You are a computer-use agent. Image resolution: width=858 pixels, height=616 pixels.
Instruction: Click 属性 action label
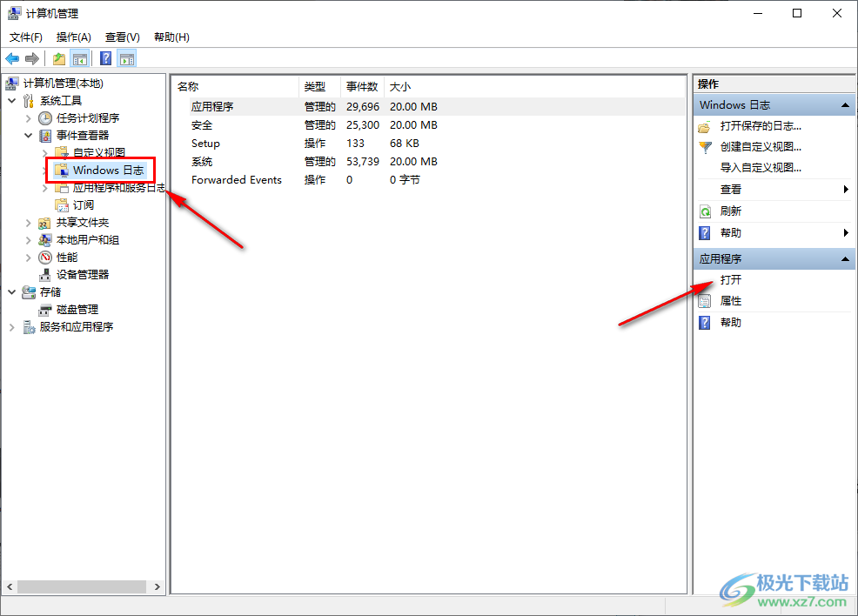[730, 301]
